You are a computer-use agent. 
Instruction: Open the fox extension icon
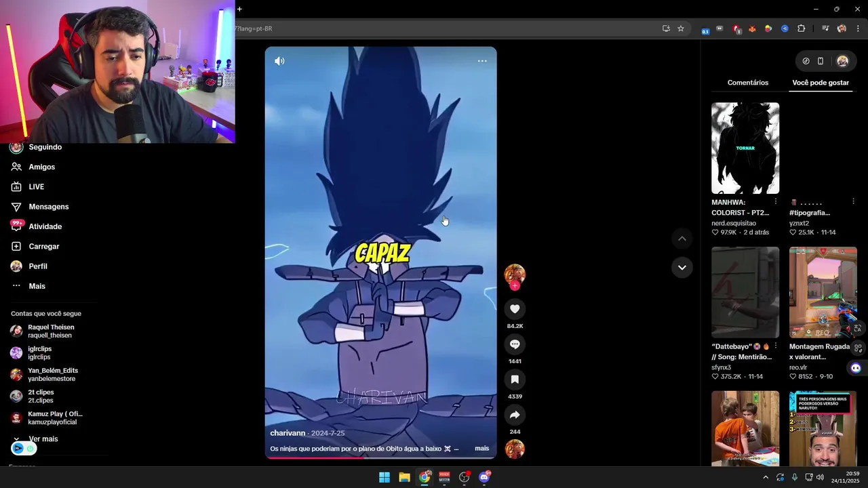coord(752,28)
